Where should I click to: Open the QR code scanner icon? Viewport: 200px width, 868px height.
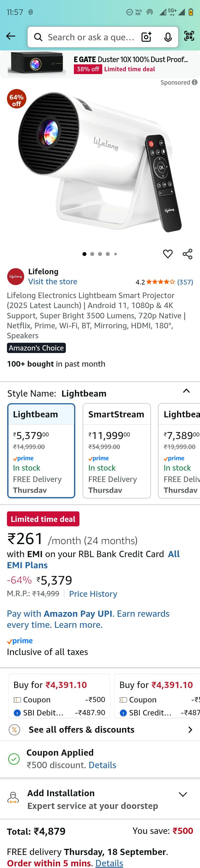[x=189, y=36]
